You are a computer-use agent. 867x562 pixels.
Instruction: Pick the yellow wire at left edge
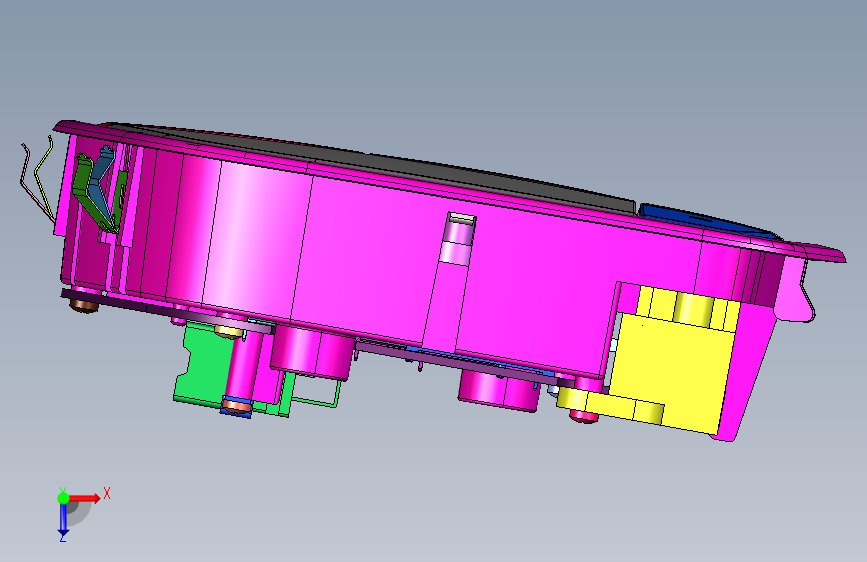43,177
